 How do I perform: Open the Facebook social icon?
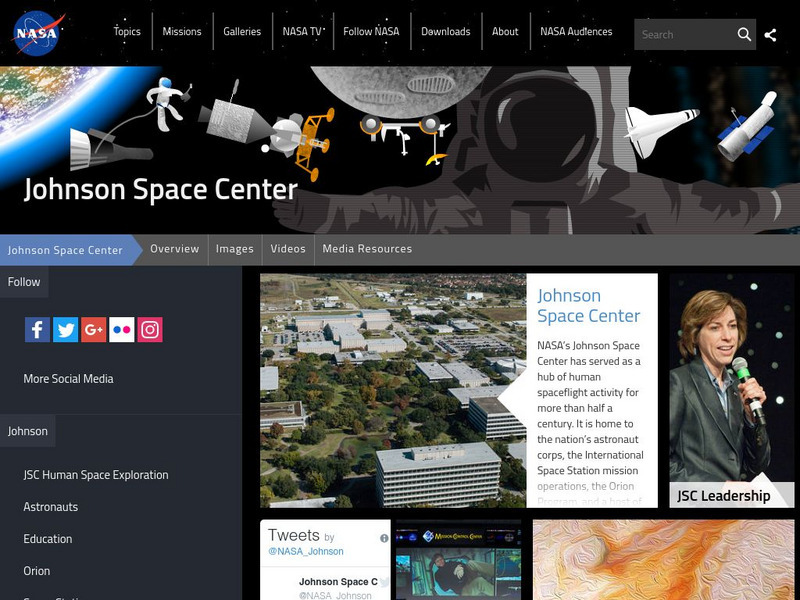point(37,330)
